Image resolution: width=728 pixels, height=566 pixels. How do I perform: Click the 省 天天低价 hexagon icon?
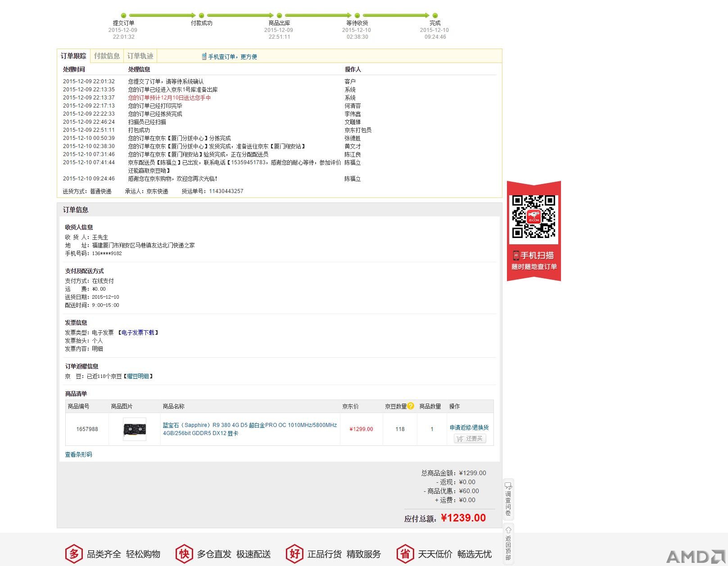[x=405, y=554]
